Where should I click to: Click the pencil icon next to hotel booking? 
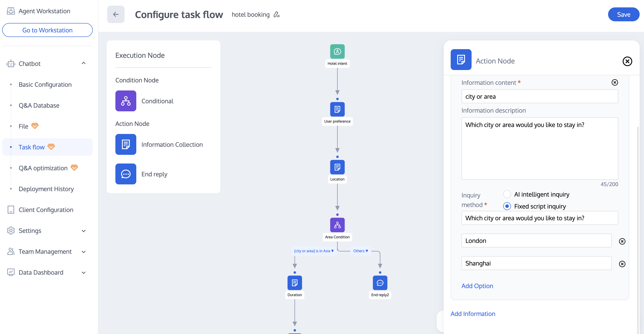point(276,15)
